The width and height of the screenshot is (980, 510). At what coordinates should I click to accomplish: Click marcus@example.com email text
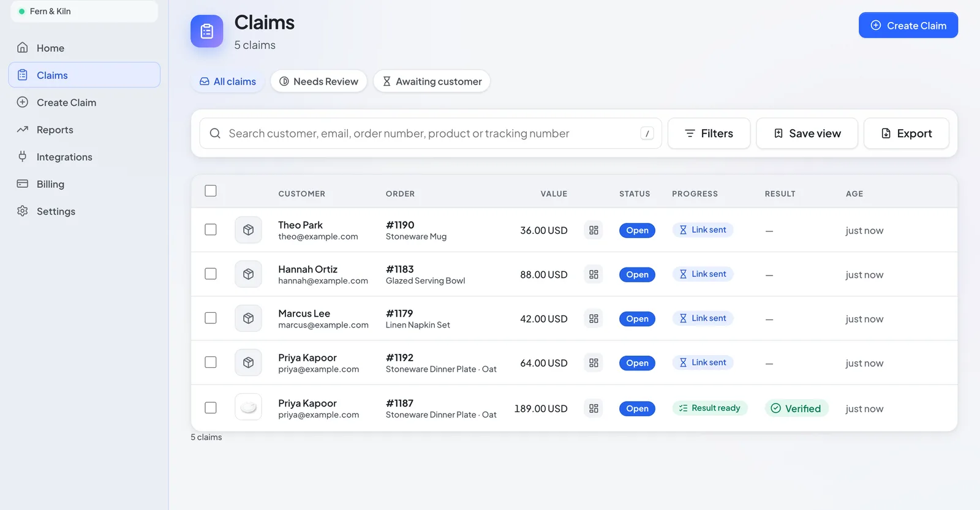coord(323,324)
